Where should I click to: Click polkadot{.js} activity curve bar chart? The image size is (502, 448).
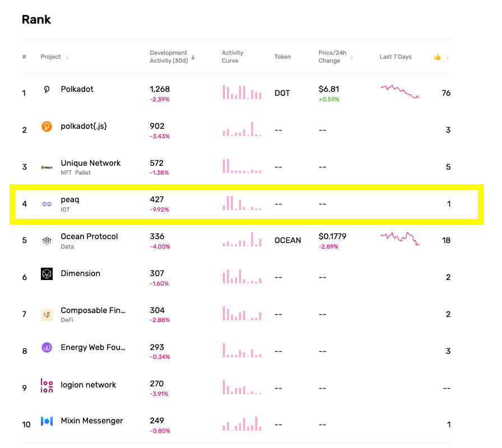pos(242,129)
